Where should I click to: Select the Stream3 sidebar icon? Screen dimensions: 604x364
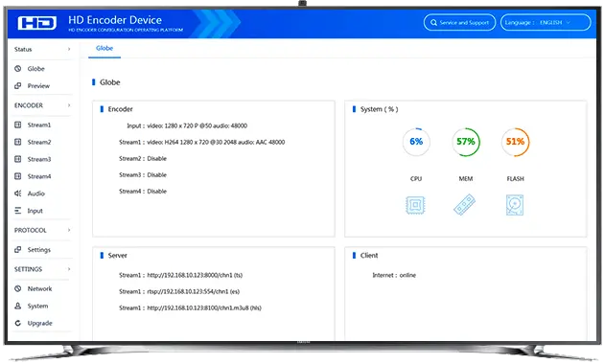pyautogui.click(x=17, y=159)
